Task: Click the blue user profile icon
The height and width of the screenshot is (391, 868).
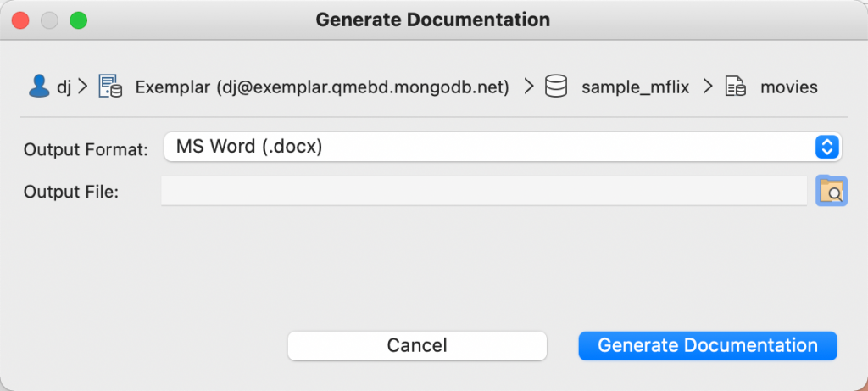Action: point(39,87)
